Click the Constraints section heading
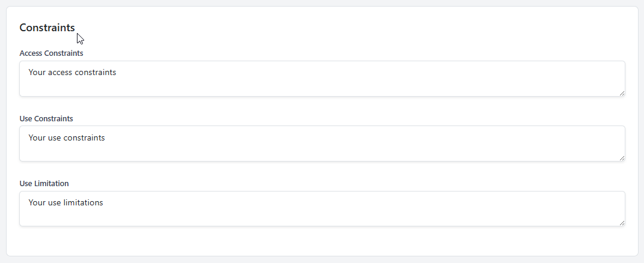Viewport: 644px width, 263px height. tap(47, 28)
